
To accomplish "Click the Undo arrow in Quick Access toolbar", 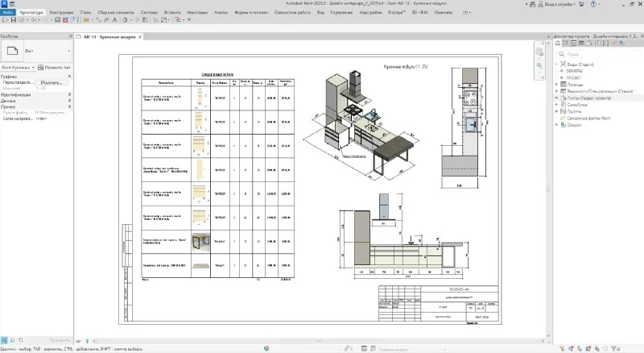I will tap(33, 20).
